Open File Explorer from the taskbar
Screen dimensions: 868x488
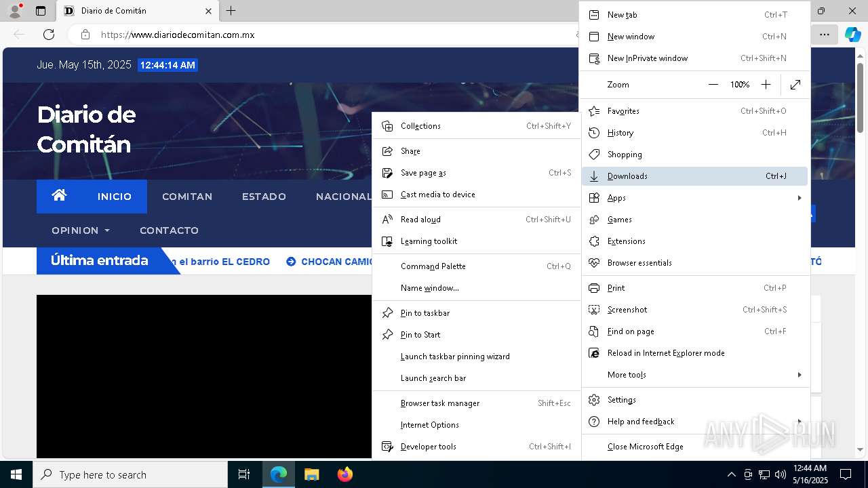point(312,474)
